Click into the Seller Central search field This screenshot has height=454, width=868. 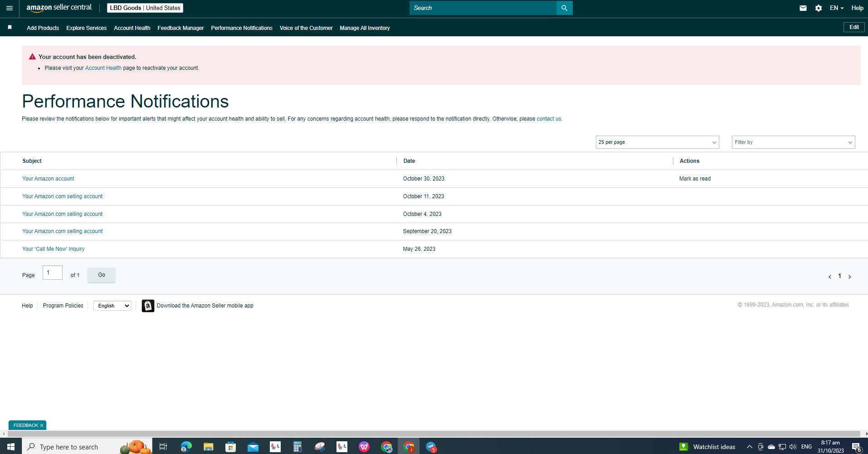coord(483,8)
